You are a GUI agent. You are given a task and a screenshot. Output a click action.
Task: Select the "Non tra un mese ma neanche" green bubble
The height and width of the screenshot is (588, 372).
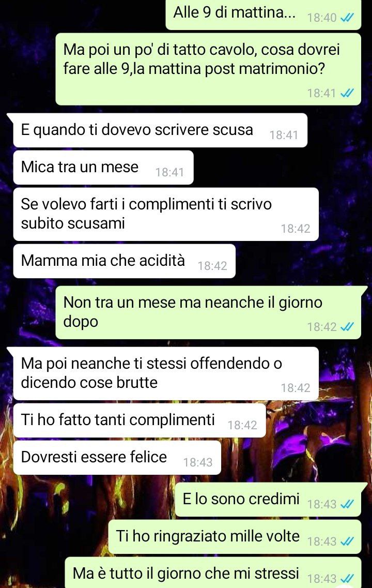[208, 312]
